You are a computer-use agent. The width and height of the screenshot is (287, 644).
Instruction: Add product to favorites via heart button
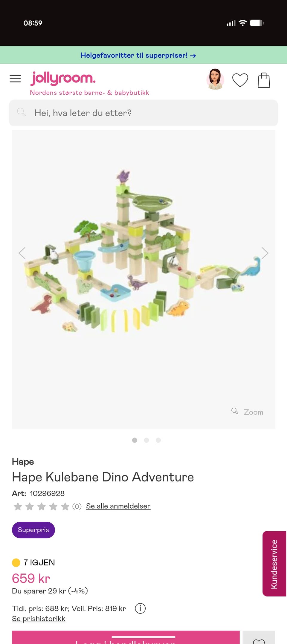pyautogui.click(x=259, y=638)
